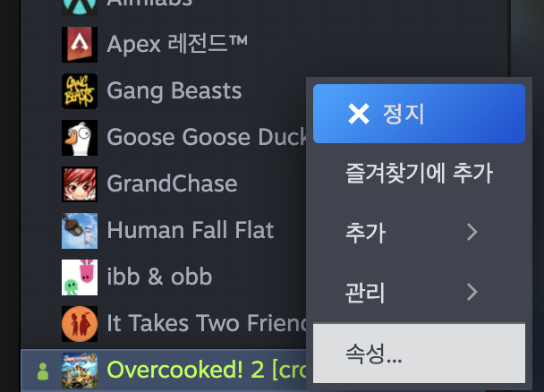Click the Aimlabs icon at list top
This screenshot has width=544, height=392.
80,8
